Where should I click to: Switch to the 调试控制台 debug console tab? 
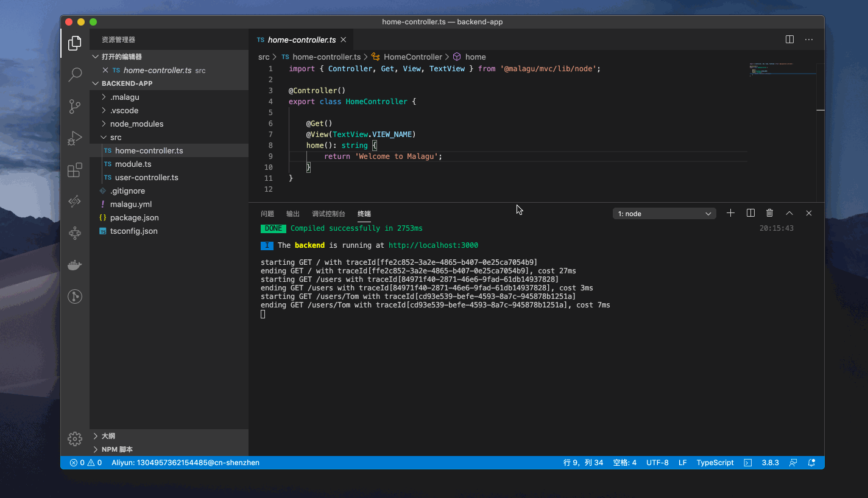pyautogui.click(x=328, y=214)
